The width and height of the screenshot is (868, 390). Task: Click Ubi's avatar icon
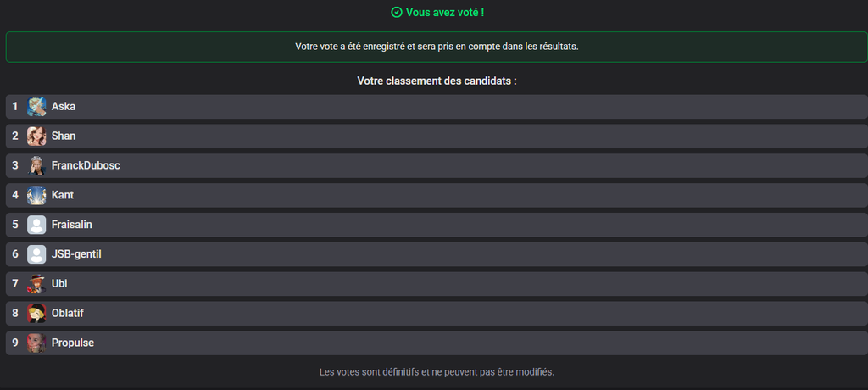tap(36, 284)
